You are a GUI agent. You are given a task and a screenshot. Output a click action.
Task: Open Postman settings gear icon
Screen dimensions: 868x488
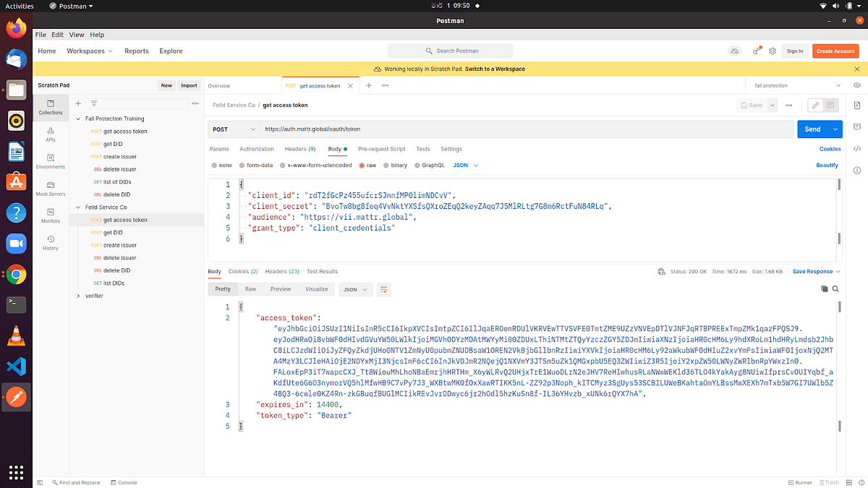pyautogui.click(x=773, y=51)
